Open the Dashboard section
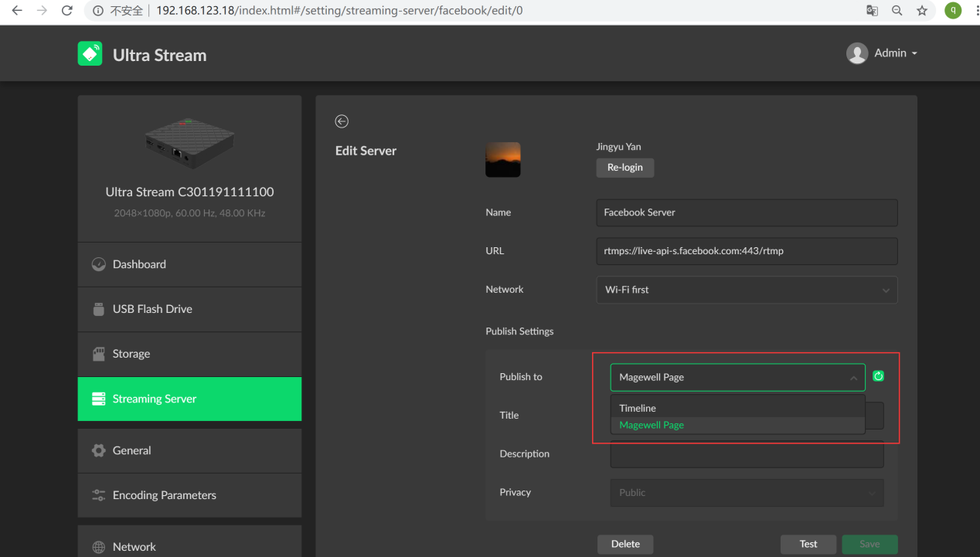Image resolution: width=980 pixels, height=557 pixels. (189, 264)
